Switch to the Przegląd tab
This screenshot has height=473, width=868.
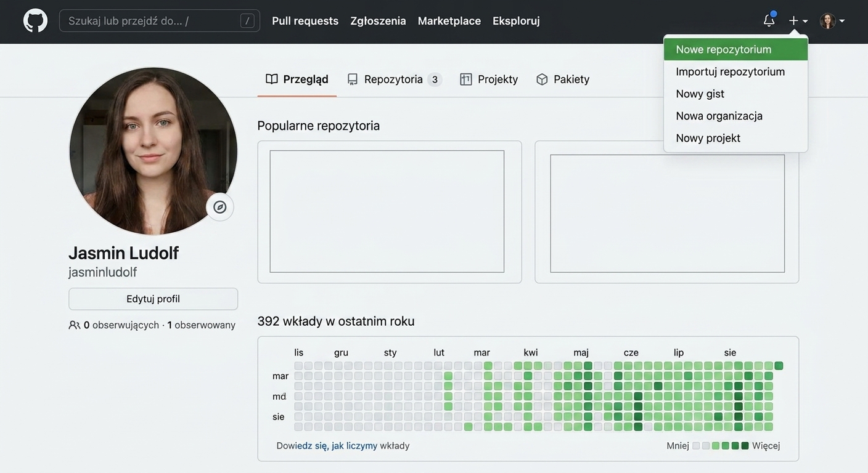click(x=297, y=79)
